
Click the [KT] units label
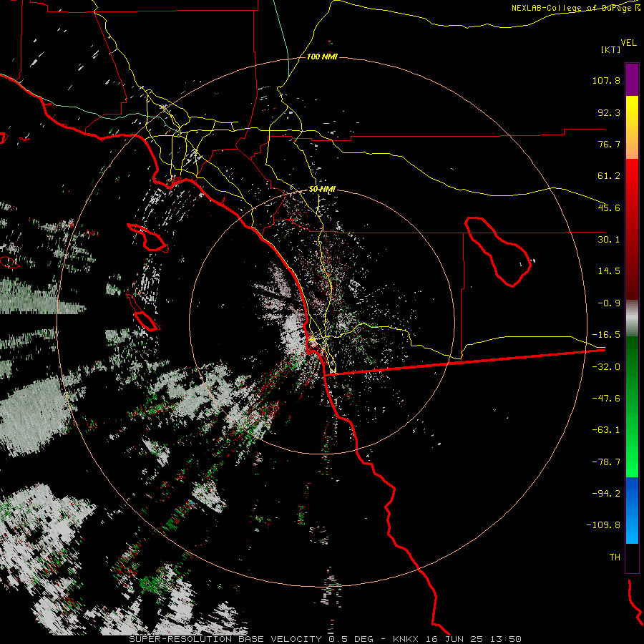pyautogui.click(x=611, y=49)
